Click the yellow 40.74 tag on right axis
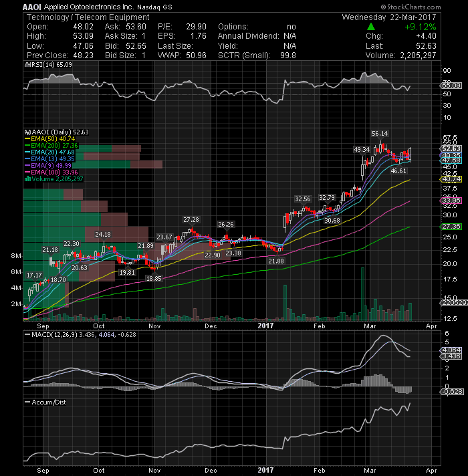 (x=451, y=179)
